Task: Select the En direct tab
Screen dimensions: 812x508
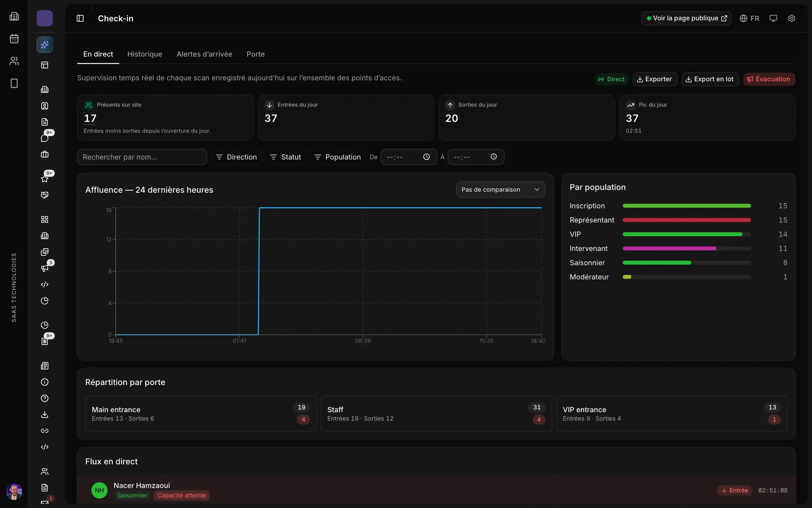Action: [x=98, y=54]
